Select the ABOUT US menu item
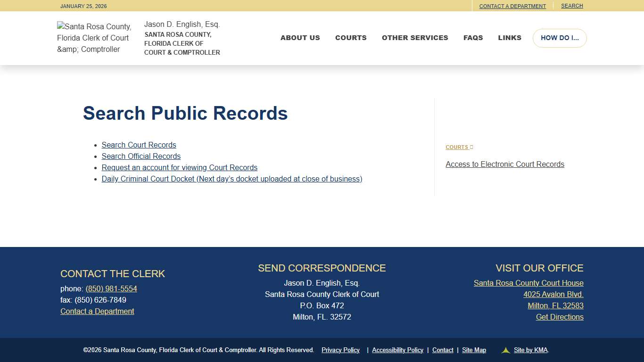644x362 pixels. 300,38
